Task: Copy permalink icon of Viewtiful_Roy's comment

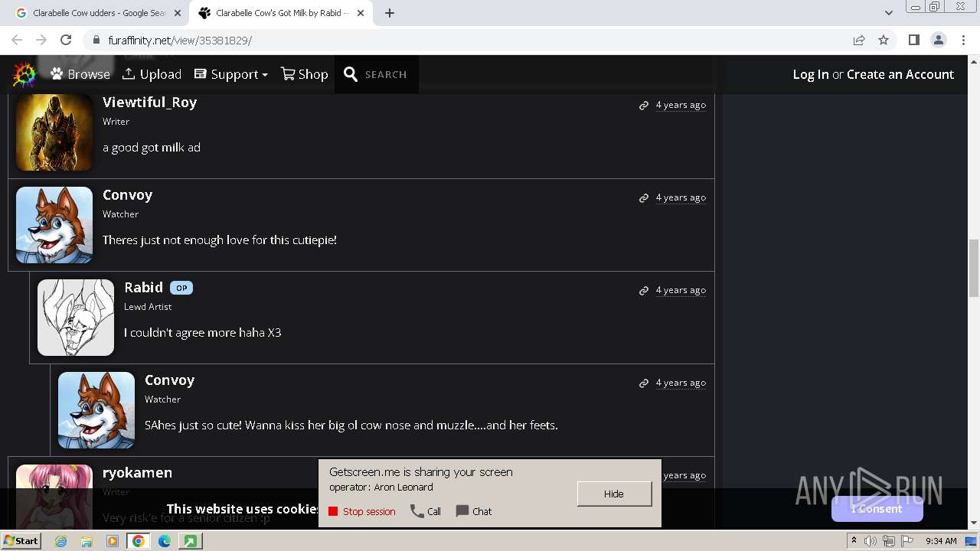Action: click(644, 106)
